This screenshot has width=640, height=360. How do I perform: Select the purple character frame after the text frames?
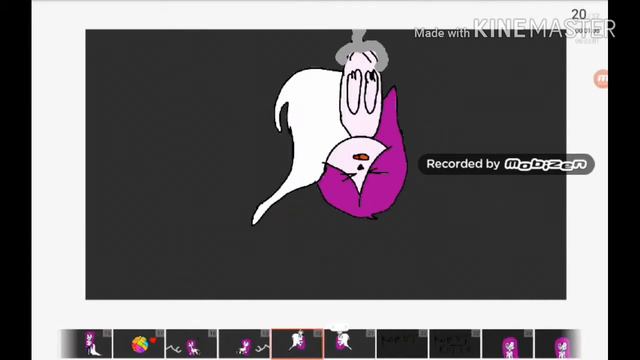point(508,344)
